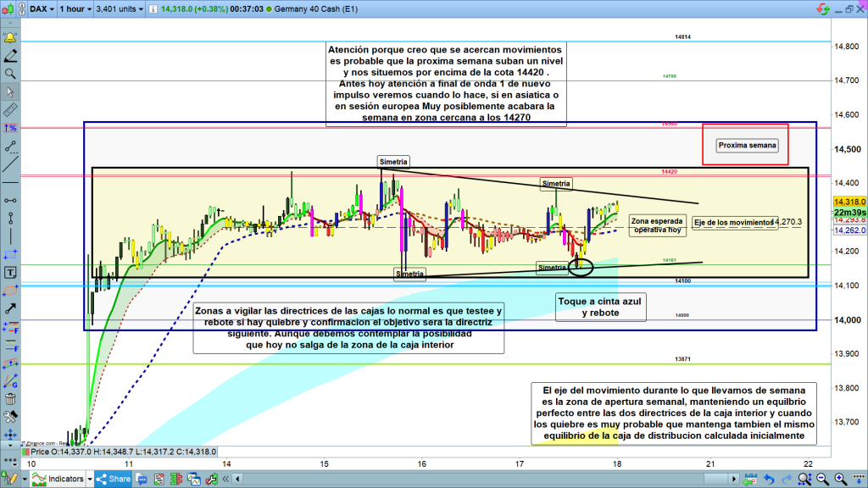Open the 3,401 units dropdown

pyautogui.click(x=120, y=8)
